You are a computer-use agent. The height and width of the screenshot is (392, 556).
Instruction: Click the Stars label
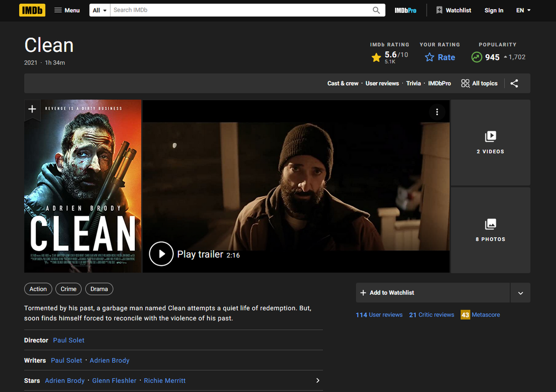coord(32,381)
